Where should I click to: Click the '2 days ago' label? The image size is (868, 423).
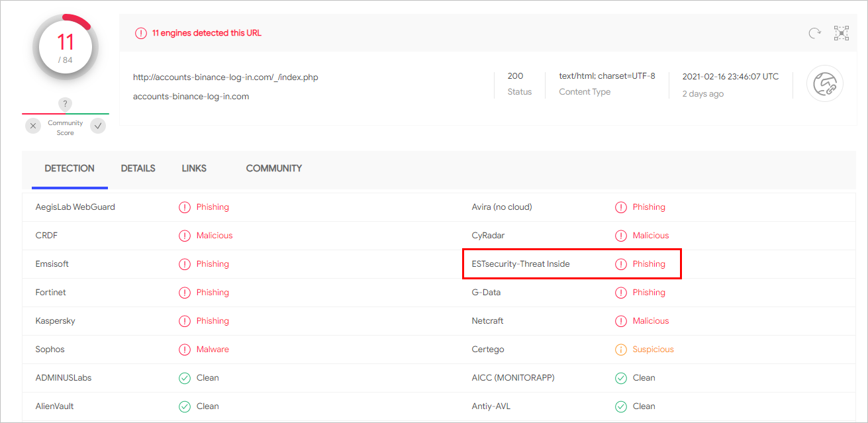(x=703, y=94)
